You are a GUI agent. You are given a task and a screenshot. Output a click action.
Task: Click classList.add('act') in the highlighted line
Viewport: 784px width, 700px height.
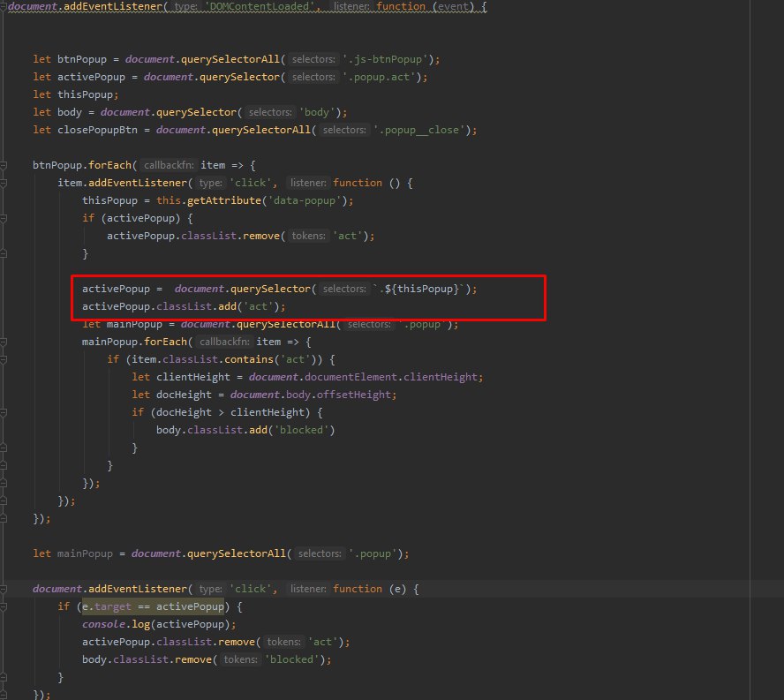tap(218, 306)
